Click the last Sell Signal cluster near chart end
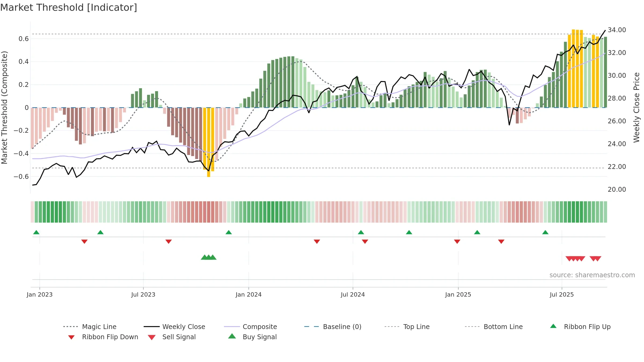 point(595,258)
